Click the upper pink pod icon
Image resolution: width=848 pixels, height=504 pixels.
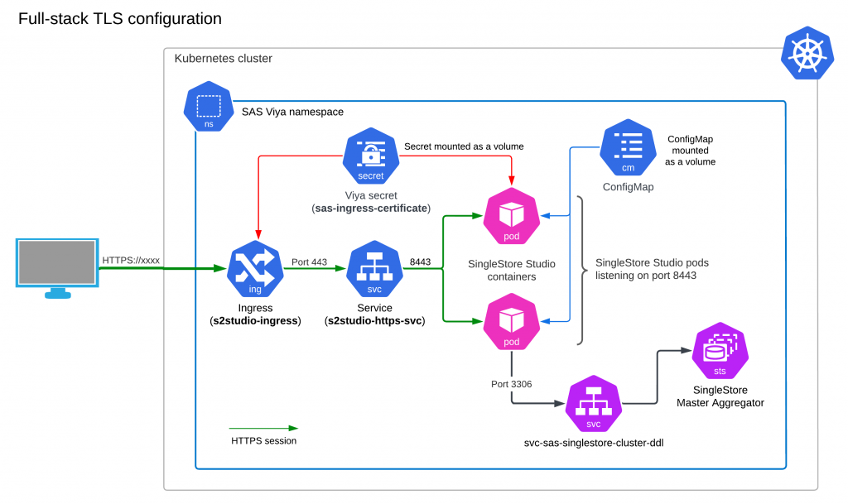[512, 216]
